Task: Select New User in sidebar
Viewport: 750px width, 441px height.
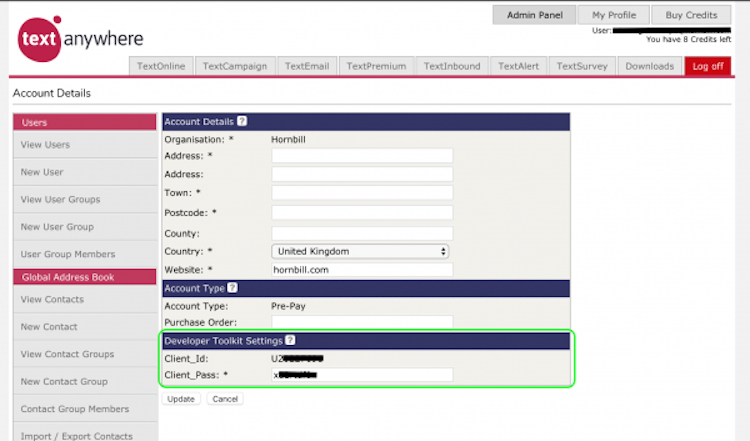Action: (x=85, y=172)
